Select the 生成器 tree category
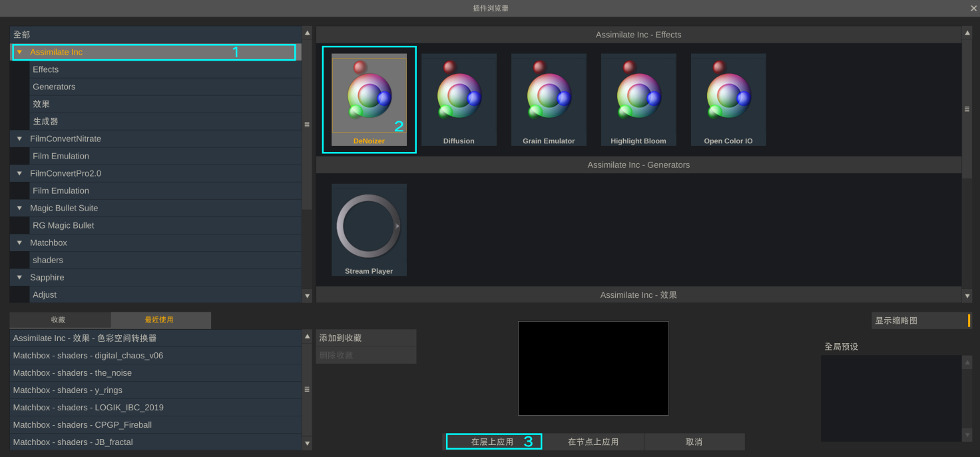 click(165, 121)
